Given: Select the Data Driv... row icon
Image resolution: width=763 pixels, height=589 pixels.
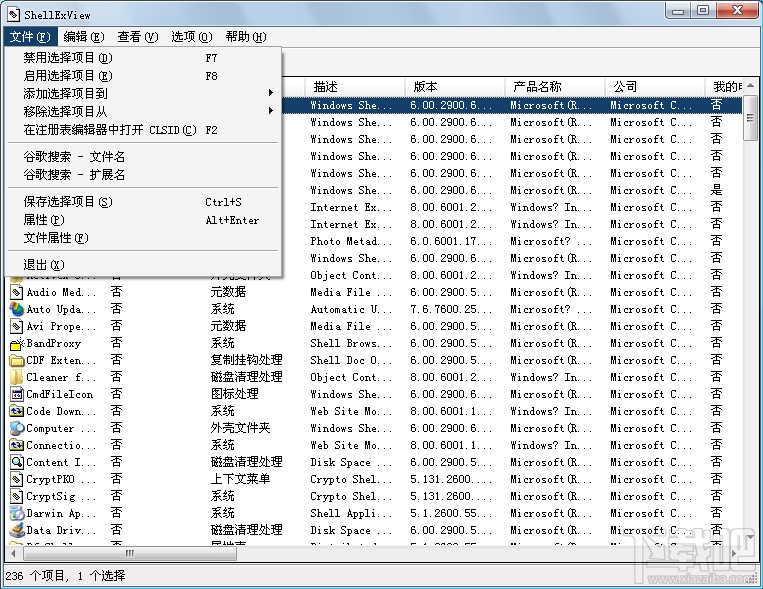Looking at the screenshot, I should pos(17,530).
